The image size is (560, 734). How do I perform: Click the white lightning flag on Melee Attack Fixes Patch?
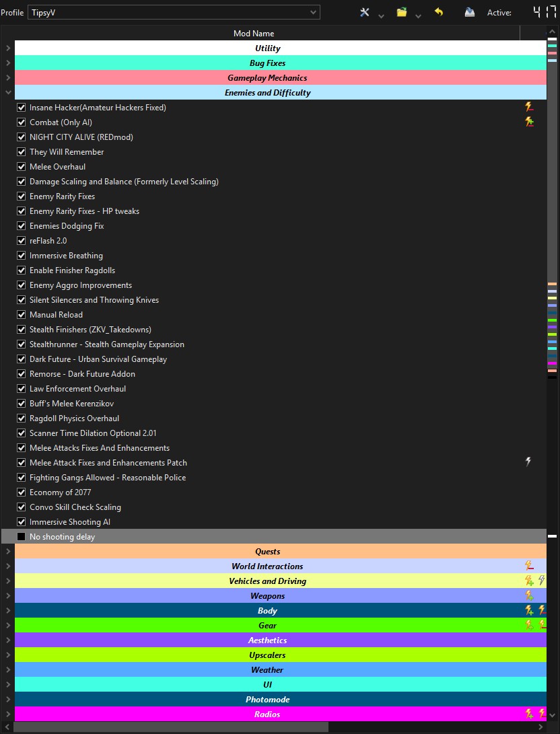click(528, 462)
